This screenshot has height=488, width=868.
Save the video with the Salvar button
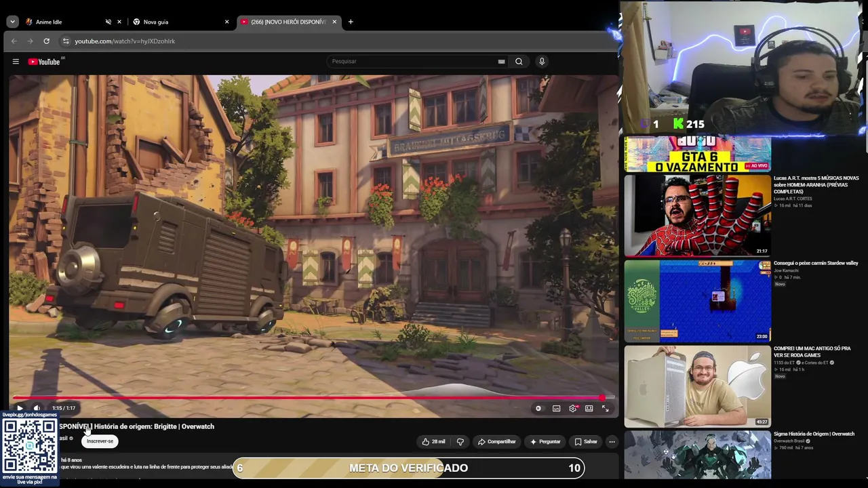point(586,442)
